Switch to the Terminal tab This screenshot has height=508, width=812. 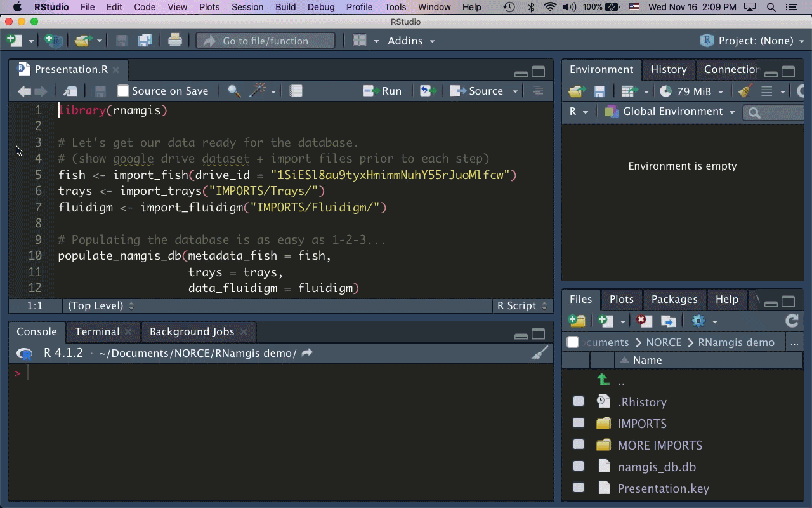pos(97,331)
